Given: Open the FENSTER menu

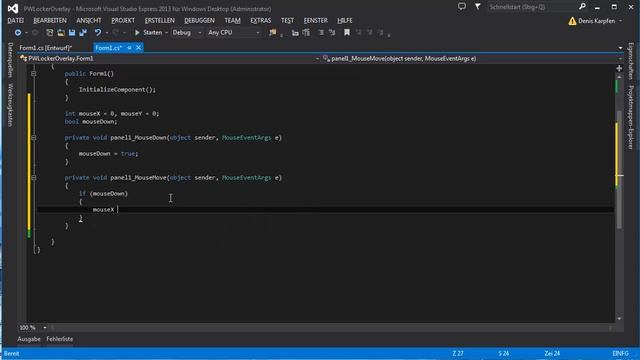Looking at the screenshot, I should [x=316, y=20].
